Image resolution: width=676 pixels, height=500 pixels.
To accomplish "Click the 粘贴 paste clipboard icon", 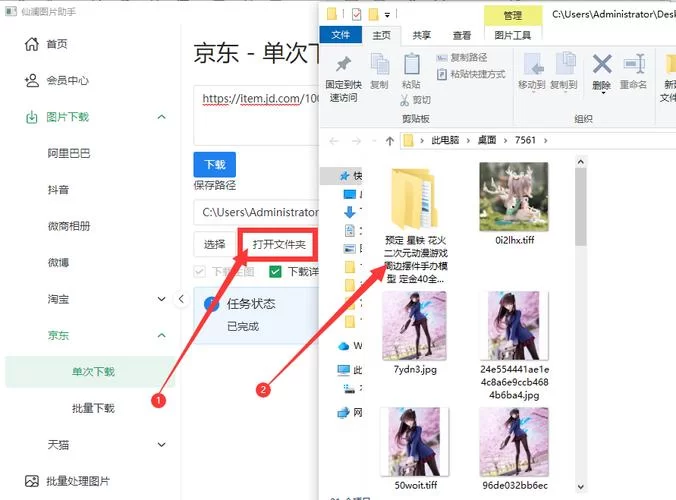I will click(x=411, y=64).
